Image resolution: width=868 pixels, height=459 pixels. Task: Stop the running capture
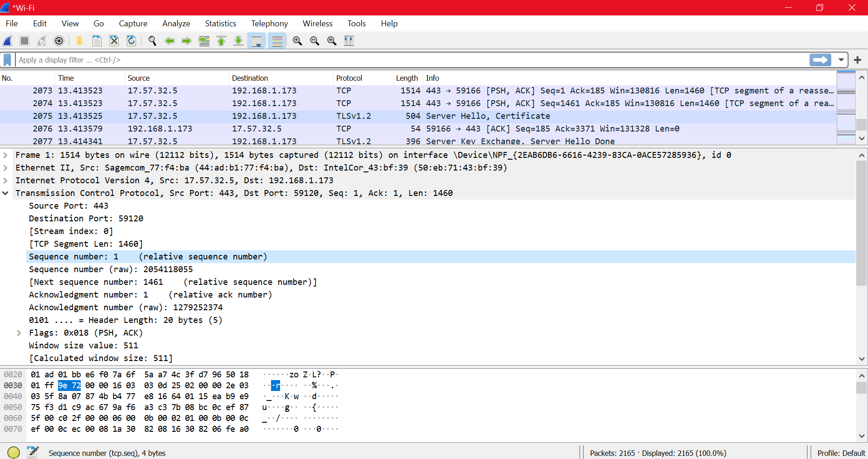24,41
